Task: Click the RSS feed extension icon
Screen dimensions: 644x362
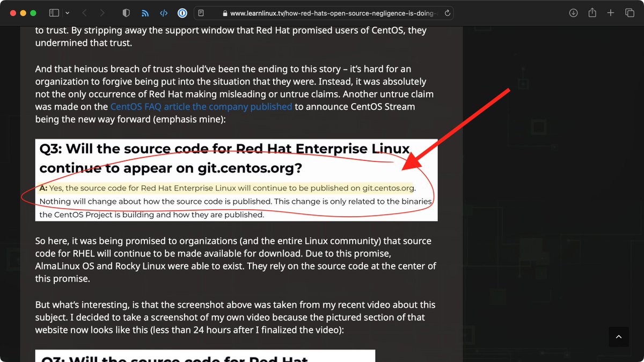Action: pos(145,13)
